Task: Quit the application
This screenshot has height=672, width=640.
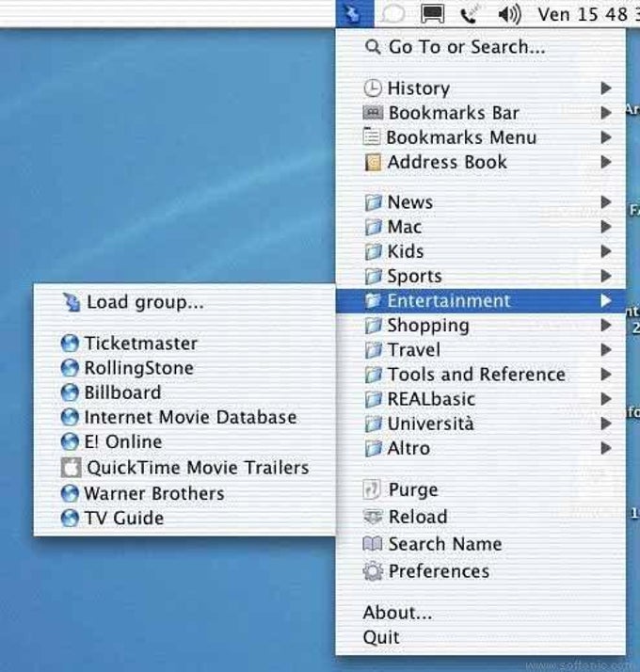Action: [x=381, y=638]
